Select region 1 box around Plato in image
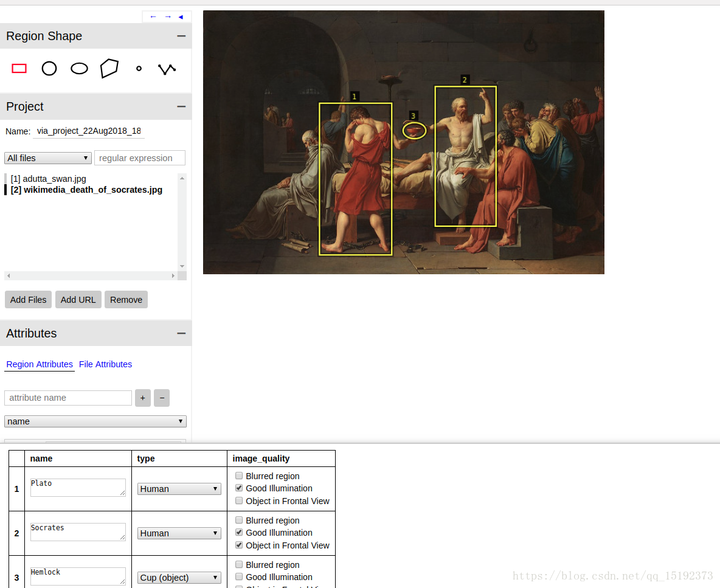Viewport: 720px width, 588px height. click(355, 179)
